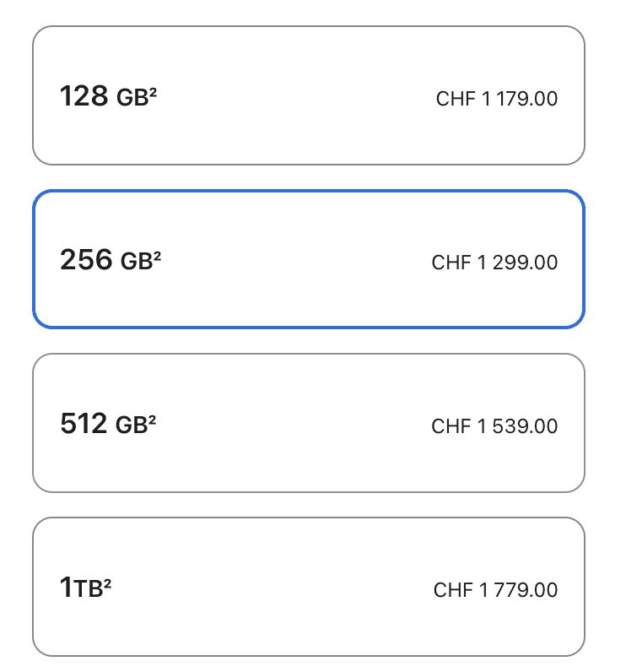Click "GB" unit text in 256 card
The height and width of the screenshot is (672, 626).
(x=137, y=262)
